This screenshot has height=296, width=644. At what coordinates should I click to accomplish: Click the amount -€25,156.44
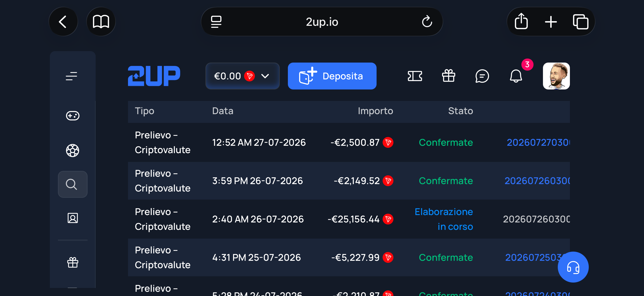pos(353,219)
